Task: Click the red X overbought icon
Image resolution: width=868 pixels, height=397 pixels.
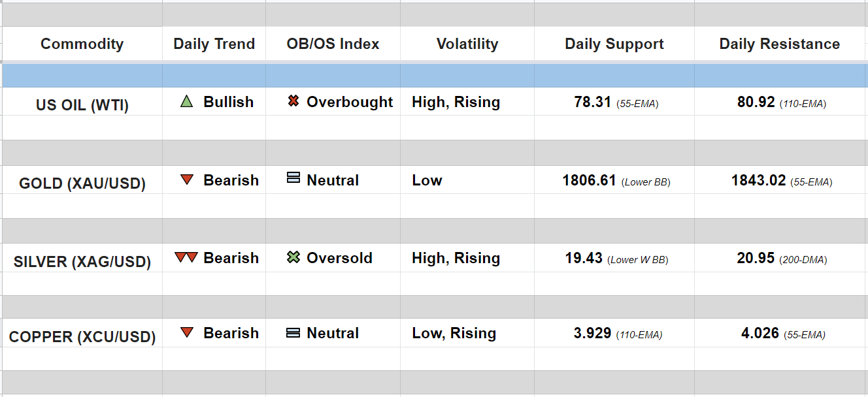Action: (x=293, y=101)
